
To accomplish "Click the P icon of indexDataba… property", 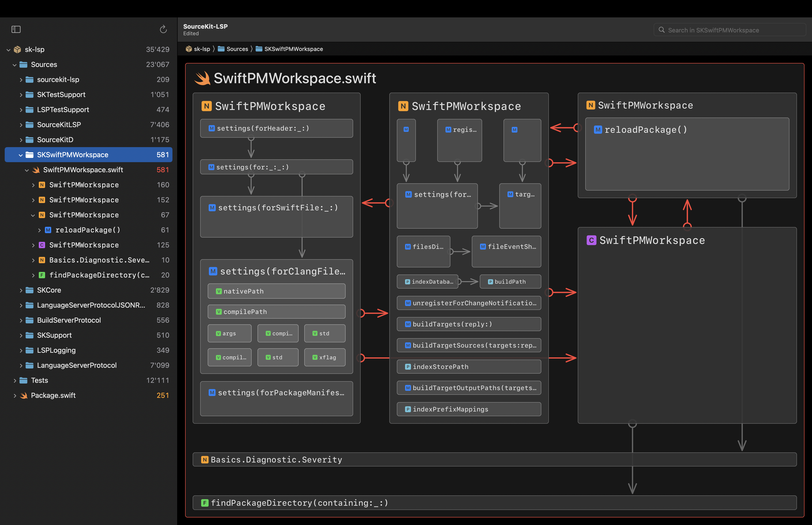I will [407, 282].
